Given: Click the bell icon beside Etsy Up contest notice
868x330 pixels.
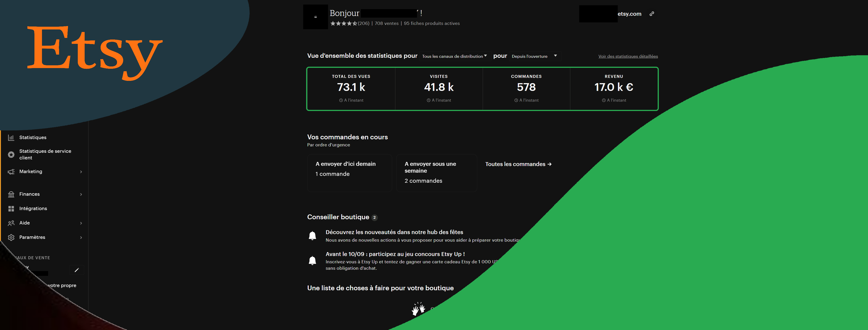Looking at the screenshot, I should click(312, 261).
